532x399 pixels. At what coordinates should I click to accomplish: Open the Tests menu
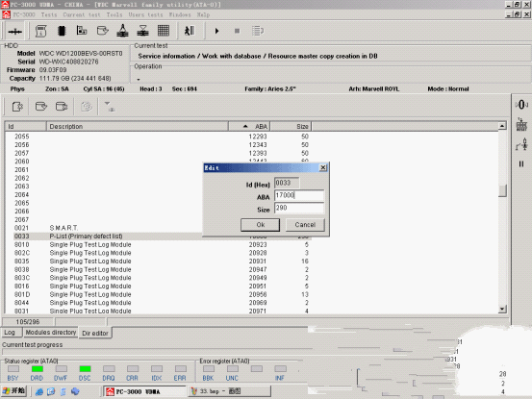coord(49,14)
